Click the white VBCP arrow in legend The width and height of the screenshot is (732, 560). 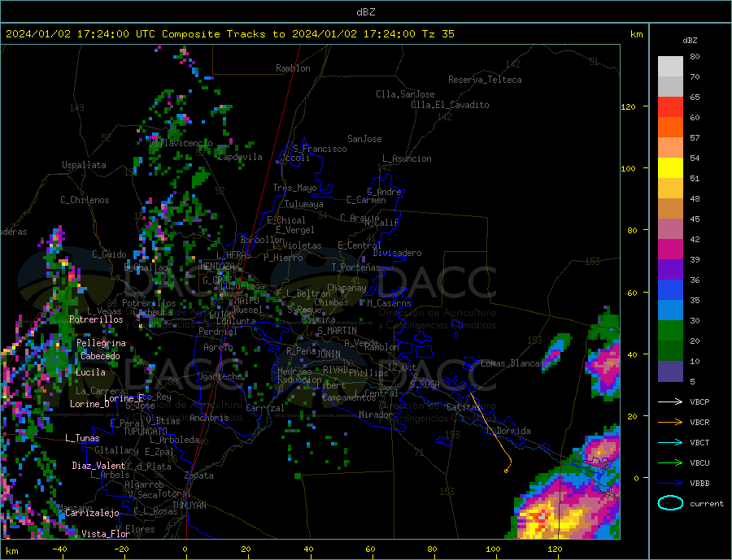[670, 402]
